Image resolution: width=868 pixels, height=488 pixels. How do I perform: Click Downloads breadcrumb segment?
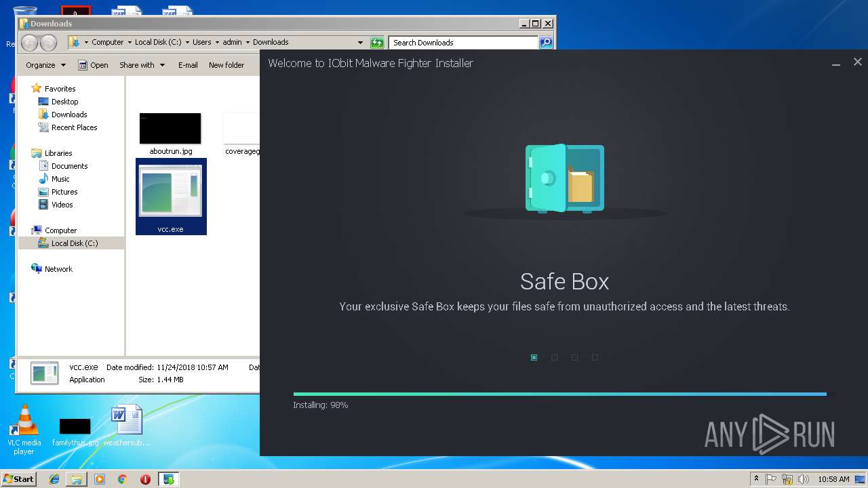click(271, 42)
